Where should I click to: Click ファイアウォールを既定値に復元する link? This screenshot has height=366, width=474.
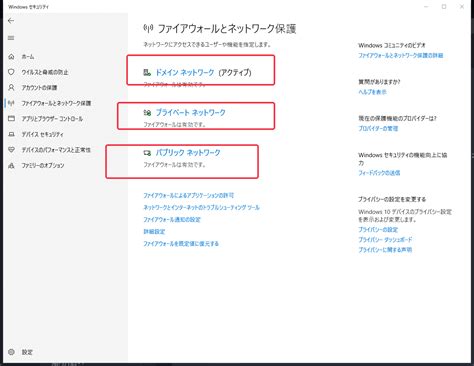pos(181,244)
